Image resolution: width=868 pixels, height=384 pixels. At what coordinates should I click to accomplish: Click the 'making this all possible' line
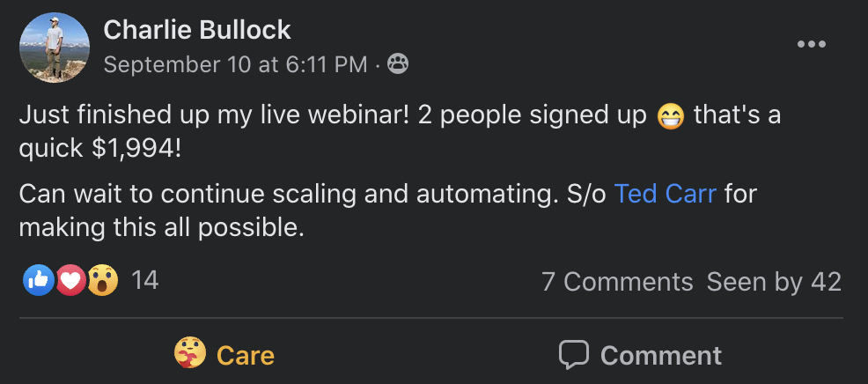click(x=162, y=226)
